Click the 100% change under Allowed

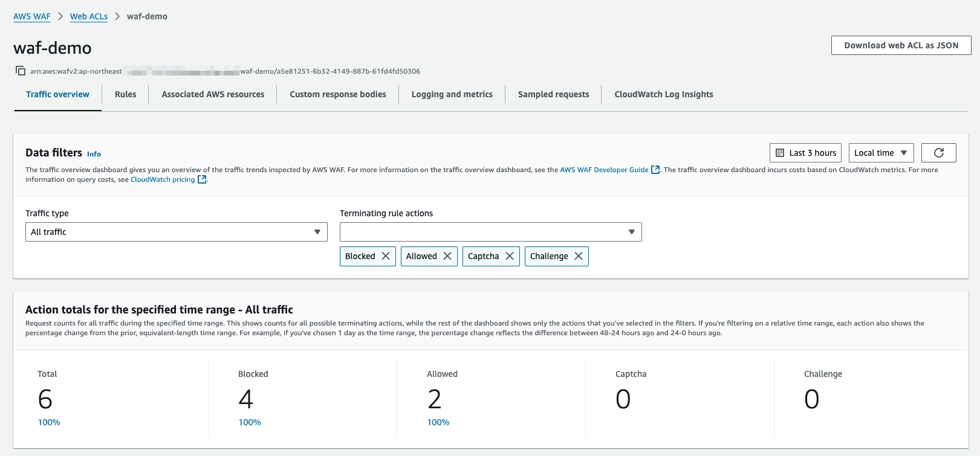(x=438, y=422)
